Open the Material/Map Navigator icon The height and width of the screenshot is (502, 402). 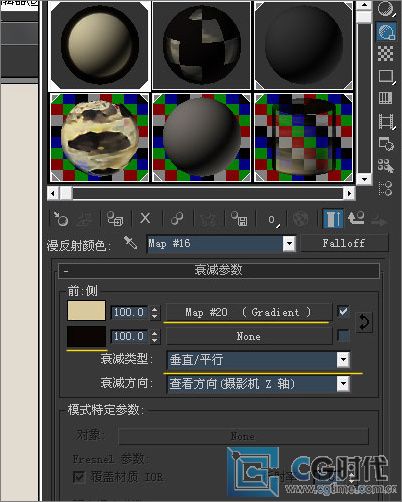386,189
